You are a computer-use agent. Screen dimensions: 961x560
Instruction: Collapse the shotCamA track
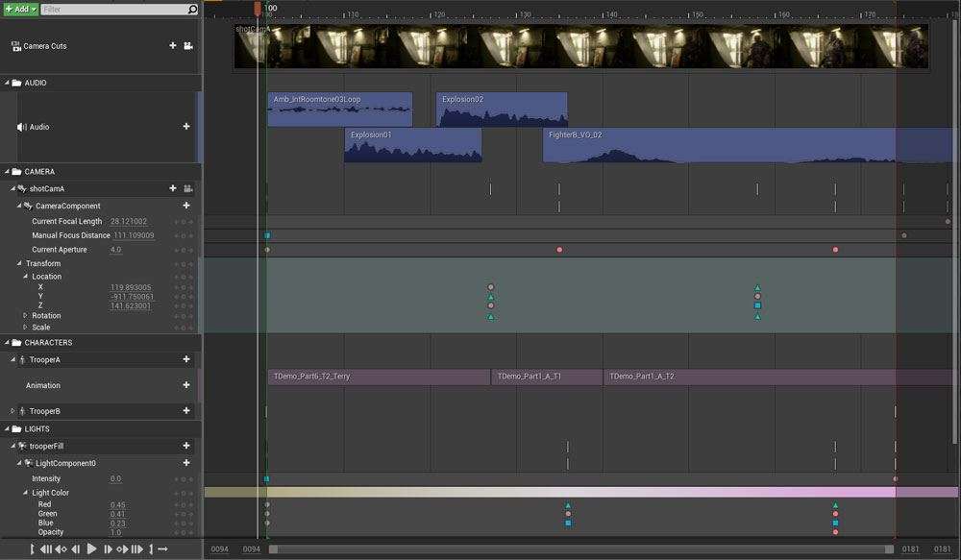[12, 188]
